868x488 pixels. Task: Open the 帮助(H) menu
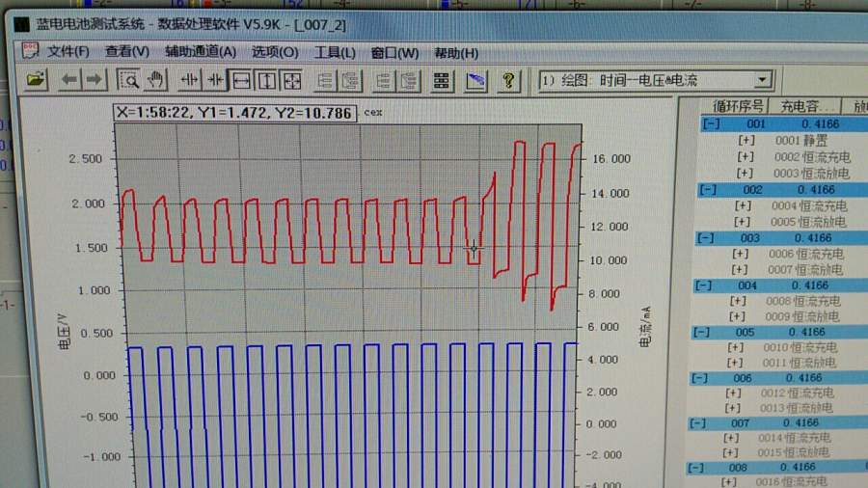point(456,54)
